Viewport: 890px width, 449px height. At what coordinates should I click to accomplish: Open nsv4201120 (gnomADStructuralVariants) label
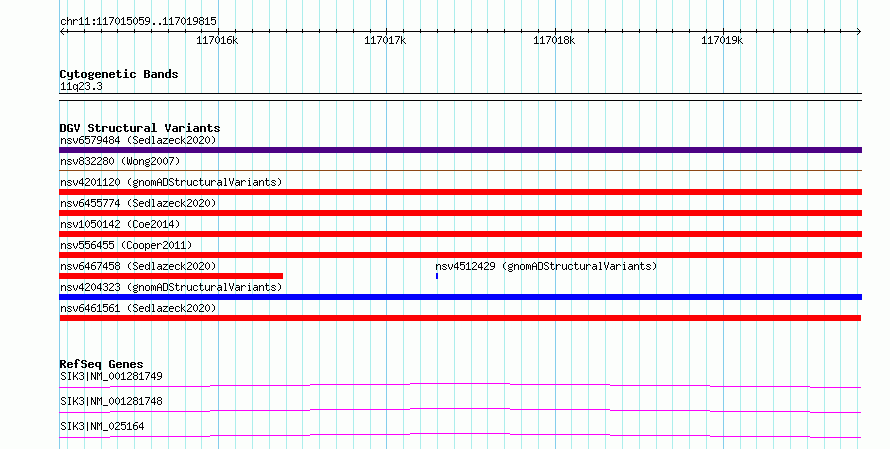point(171,182)
